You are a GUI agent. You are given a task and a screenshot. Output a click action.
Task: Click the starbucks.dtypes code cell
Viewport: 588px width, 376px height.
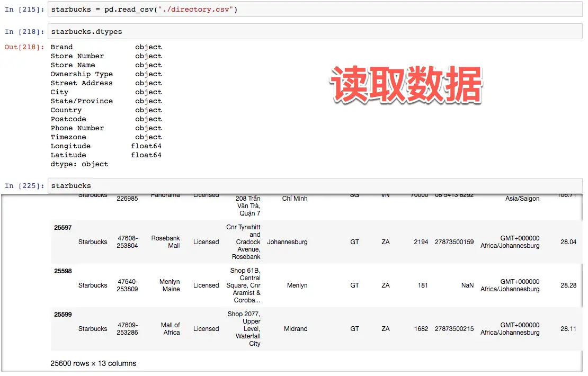315,31
